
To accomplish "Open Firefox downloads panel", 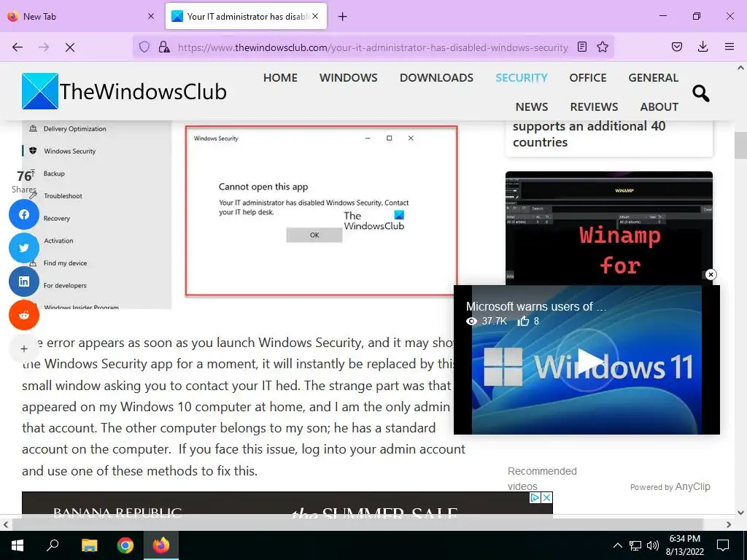I will [703, 47].
